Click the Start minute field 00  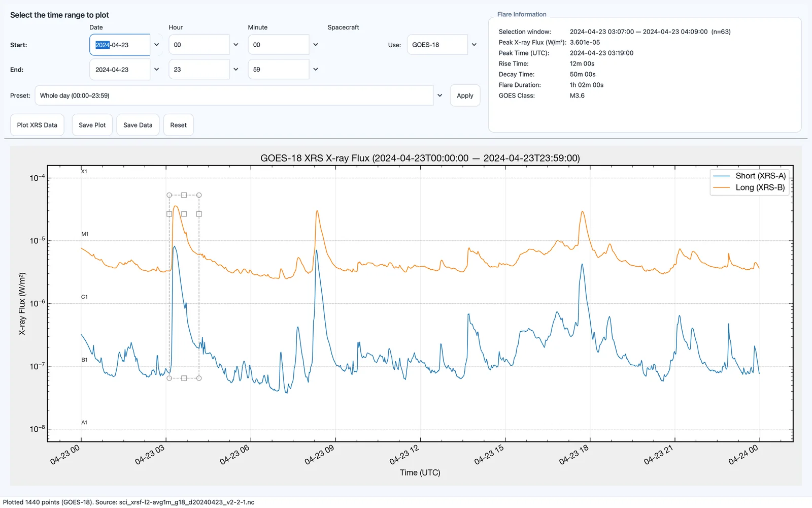[x=278, y=45]
